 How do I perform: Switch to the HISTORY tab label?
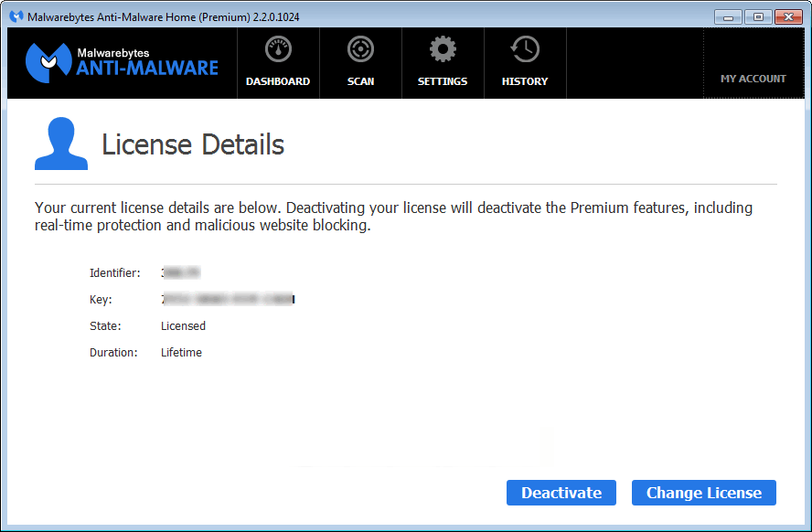pos(525,81)
